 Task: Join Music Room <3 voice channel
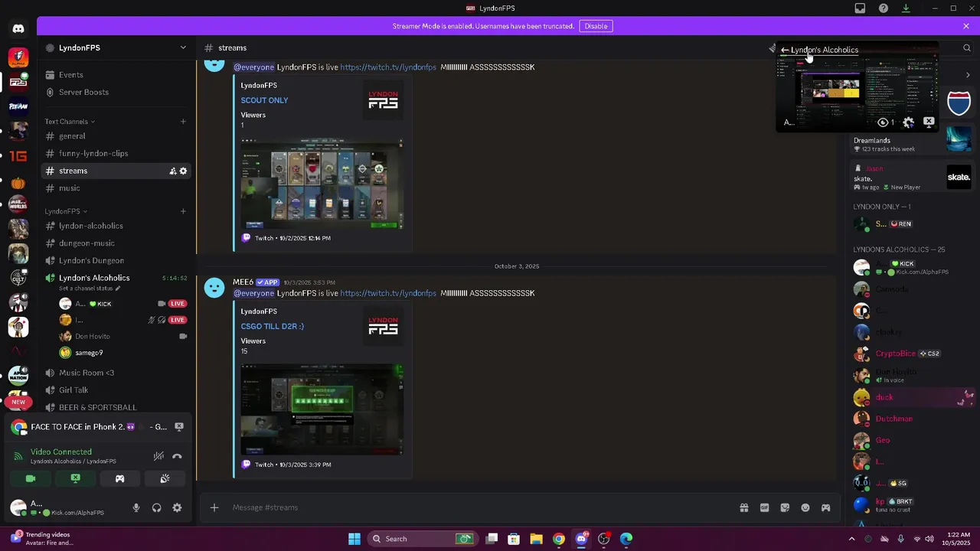coord(116,373)
